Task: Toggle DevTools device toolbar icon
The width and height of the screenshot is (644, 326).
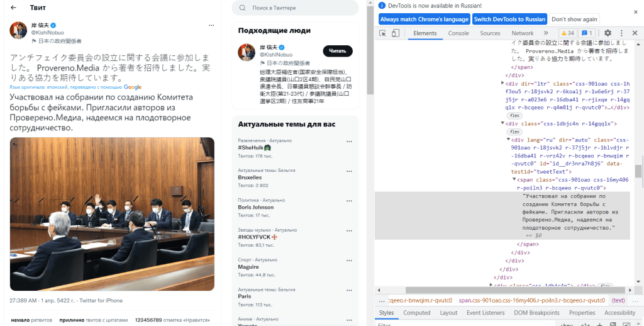Action: pyautogui.click(x=395, y=33)
